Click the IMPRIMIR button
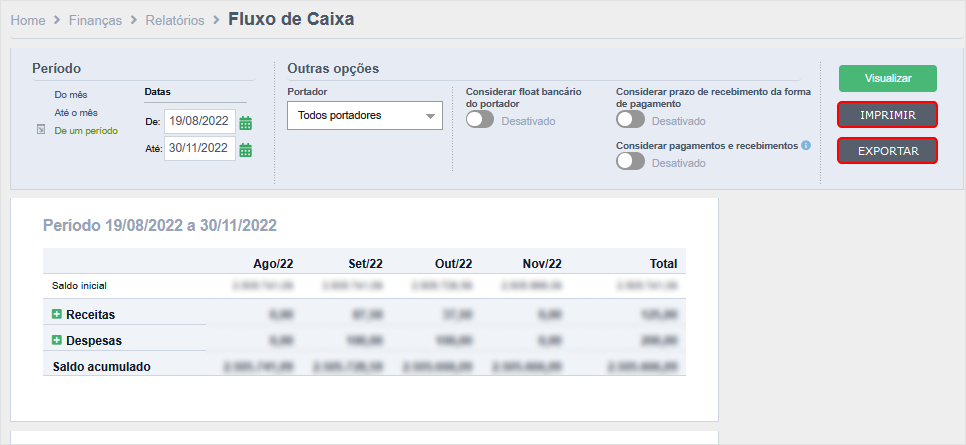Screen dimensions: 966x445 (888, 115)
